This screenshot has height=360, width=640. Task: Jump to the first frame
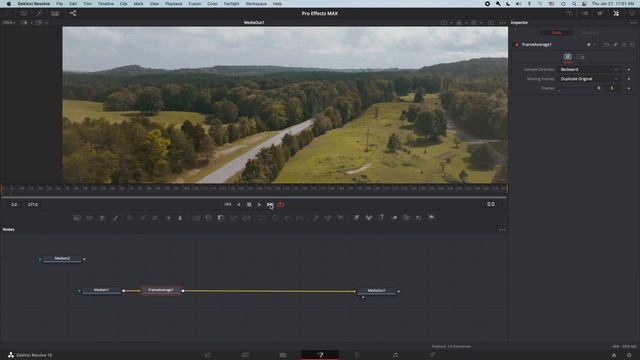click(228, 204)
